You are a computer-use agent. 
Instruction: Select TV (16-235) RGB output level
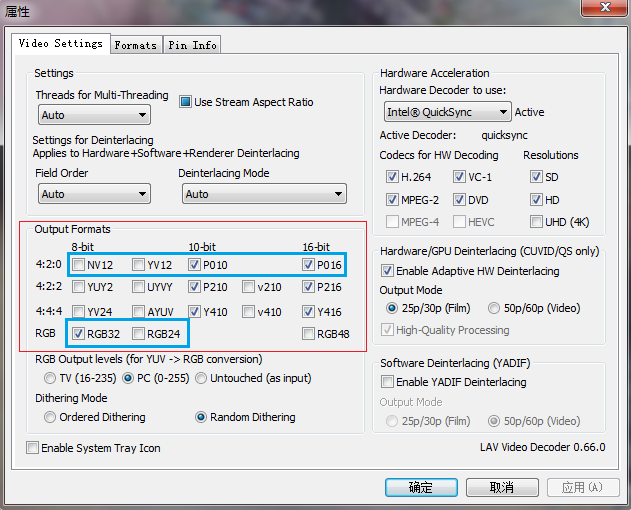point(50,378)
